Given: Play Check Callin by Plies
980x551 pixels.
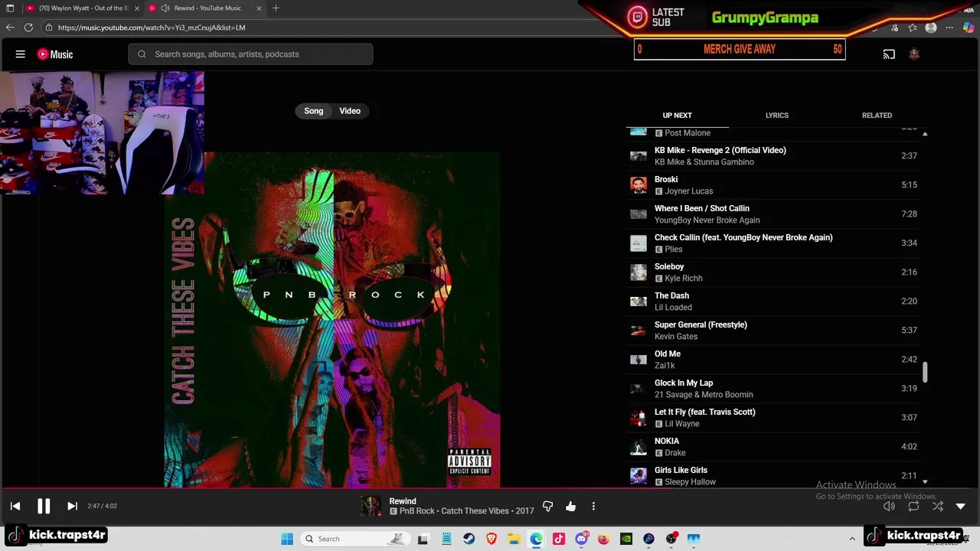Looking at the screenshot, I should pyautogui.click(x=773, y=243).
